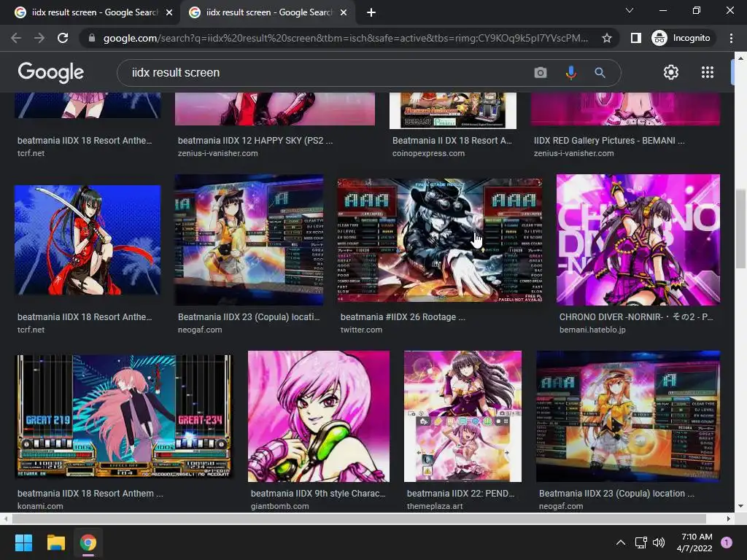Go to the Google homepage via logo
The height and width of the screenshot is (560, 747).
(x=50, y=72)
